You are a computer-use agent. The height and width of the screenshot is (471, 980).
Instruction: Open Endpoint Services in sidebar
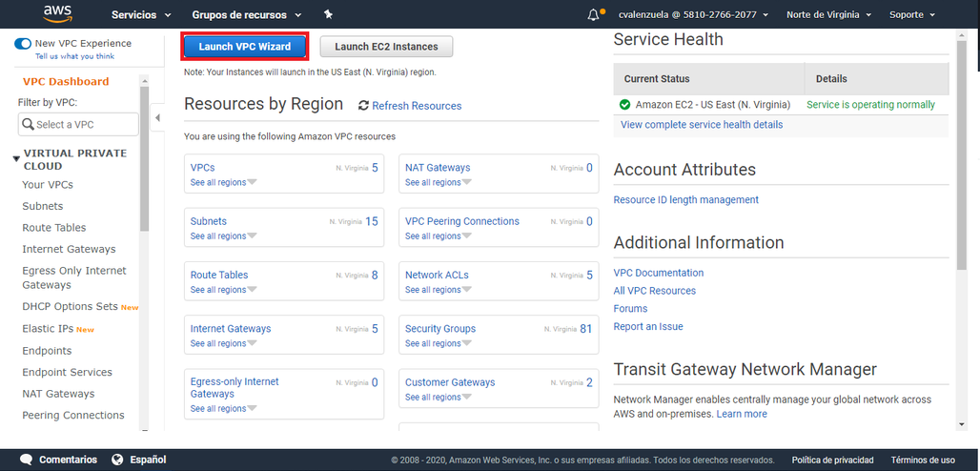[67, 372]
